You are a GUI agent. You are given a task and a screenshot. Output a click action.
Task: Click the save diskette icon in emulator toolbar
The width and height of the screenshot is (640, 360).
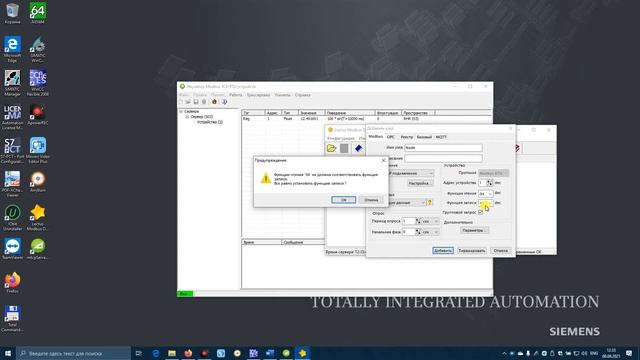[196, 102]
